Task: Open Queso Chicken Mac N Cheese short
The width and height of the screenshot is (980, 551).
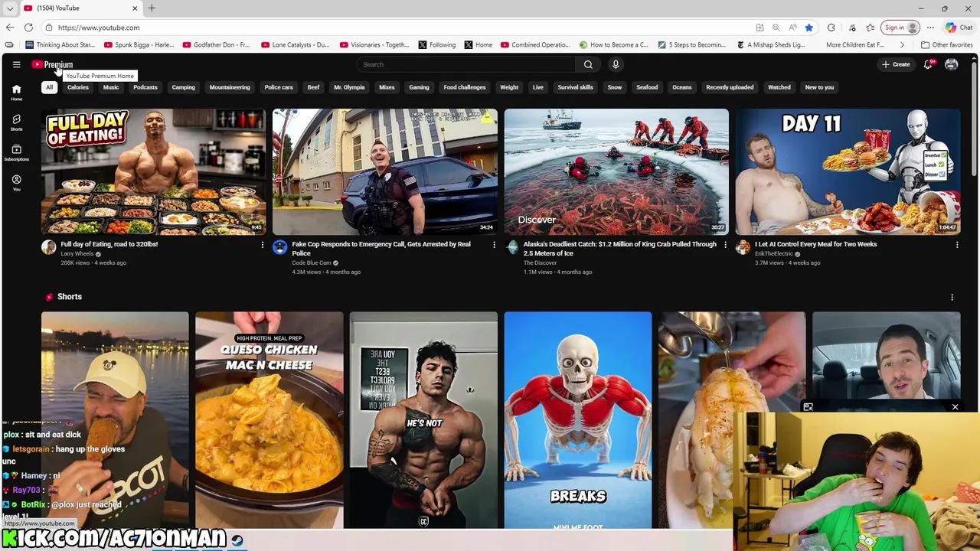Action: [x=269, y=420]
